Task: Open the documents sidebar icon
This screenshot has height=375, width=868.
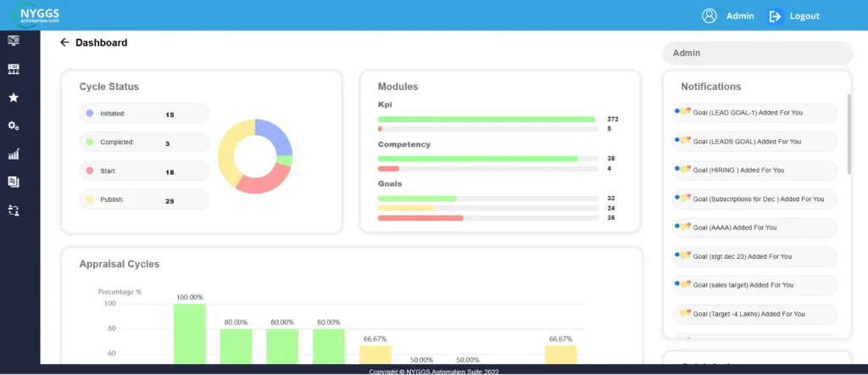Action: [14, 182]
